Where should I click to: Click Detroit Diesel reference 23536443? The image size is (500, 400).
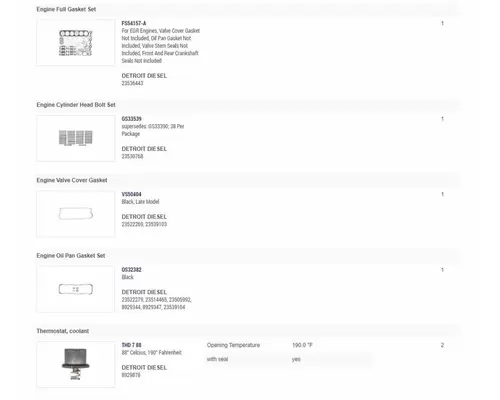132,83
